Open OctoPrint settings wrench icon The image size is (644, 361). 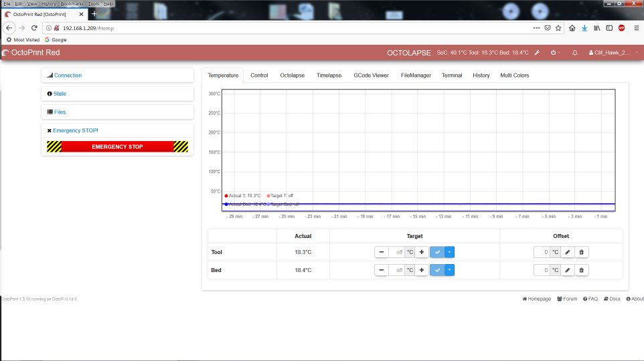[x=537, y=52]
